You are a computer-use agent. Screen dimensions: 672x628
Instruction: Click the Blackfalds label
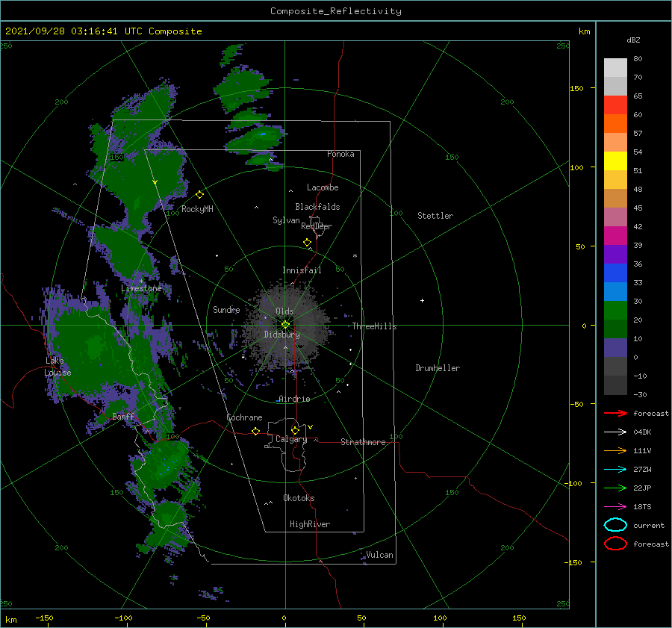click(x=317, y=207)
